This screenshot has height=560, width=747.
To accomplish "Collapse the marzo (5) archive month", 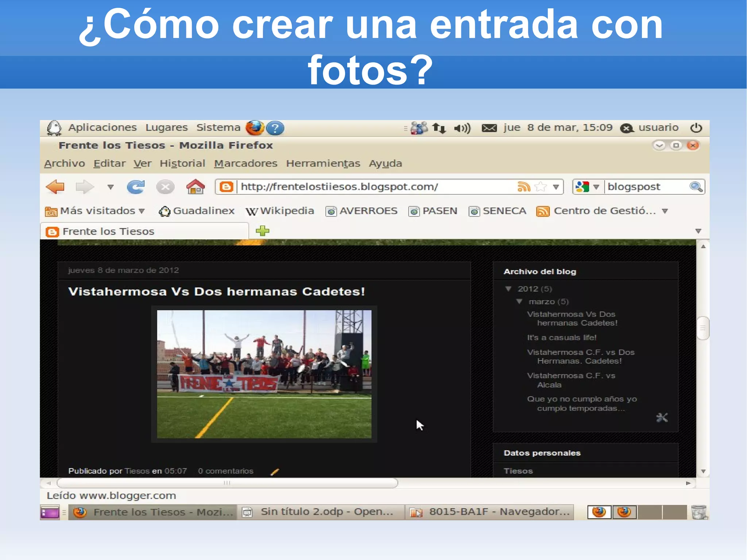I will [519, 301].
